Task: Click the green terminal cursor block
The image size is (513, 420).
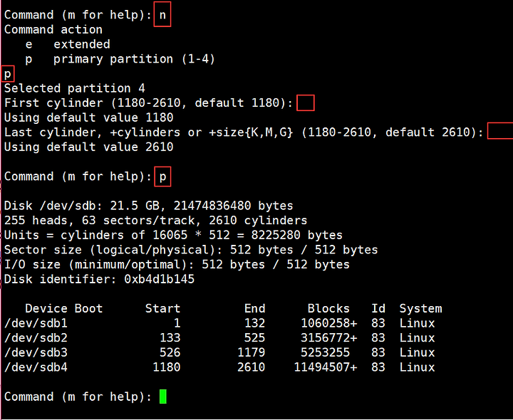Action: (163, 397)
